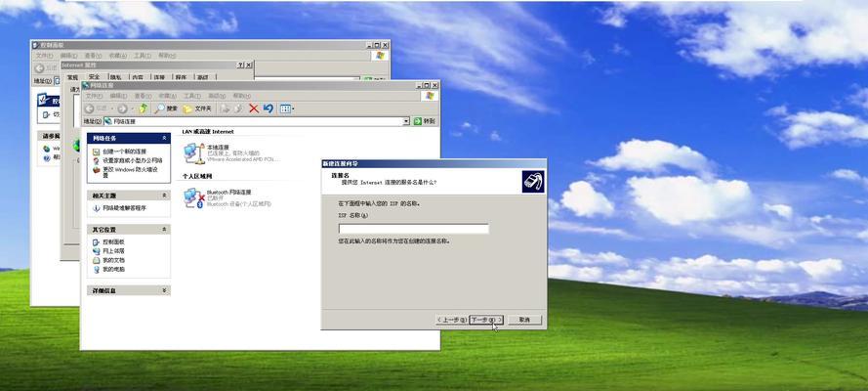Click the Up folder icon in Network Connections

tap(144, 109)
